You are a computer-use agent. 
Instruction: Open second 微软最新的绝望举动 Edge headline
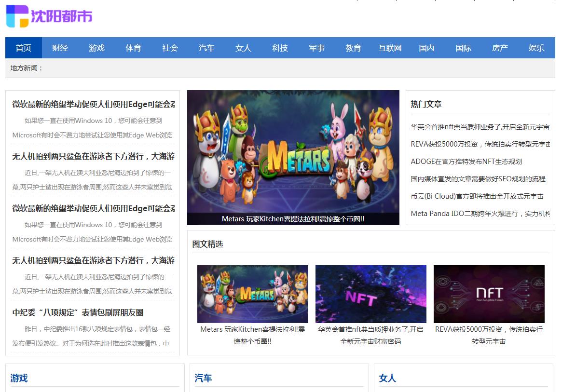pos(94,208)
